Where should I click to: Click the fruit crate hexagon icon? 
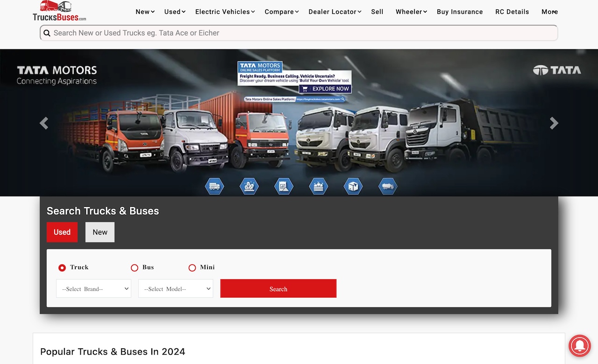click(319, 186)
